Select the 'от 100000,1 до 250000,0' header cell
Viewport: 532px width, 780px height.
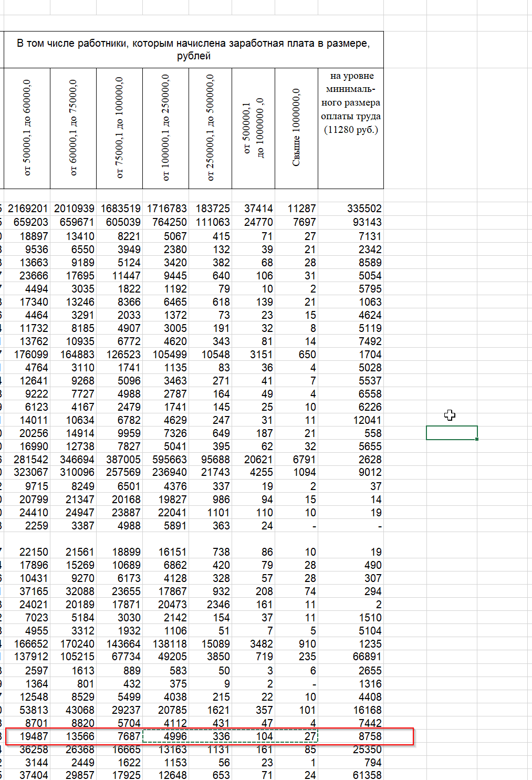tap(165, 128)
